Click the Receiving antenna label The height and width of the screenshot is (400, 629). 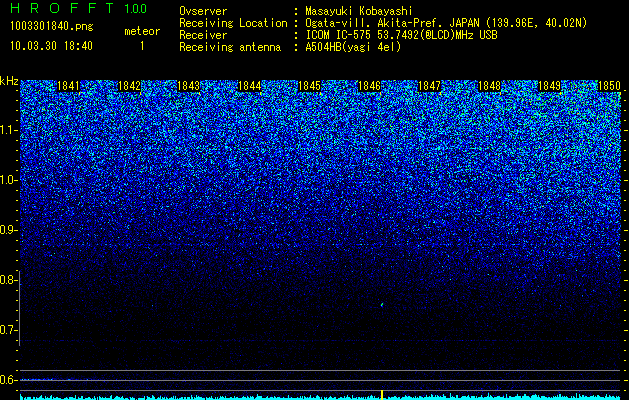point(230,47)
